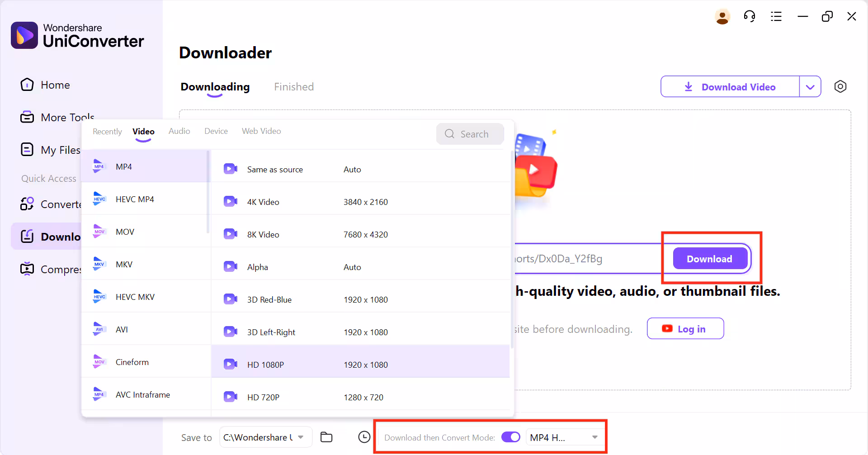Click the Home sidebar icon
Viewport: 868px width, 455px height.
(x=27, y=85)
